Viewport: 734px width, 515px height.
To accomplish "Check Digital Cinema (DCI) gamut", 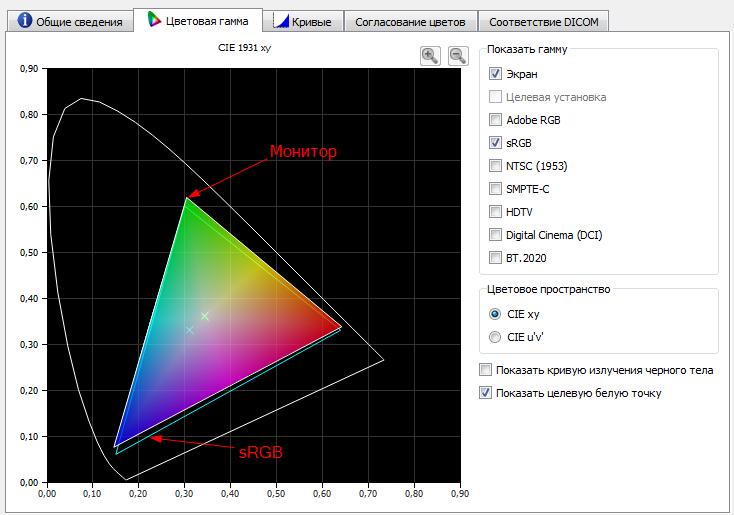I will pyautogui.click(x=495, y=235).
